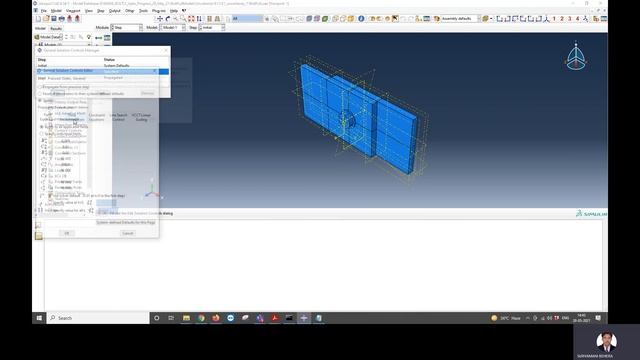
Task: Open the Viewport menu
Action: 73,11
